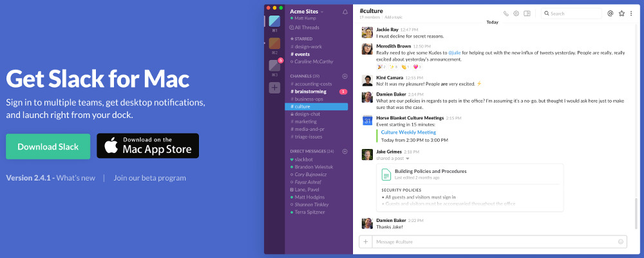This screenshot has width=644, height=258.
Task: Click Download on the Mac App Store
Action: (x=148, y=146)
